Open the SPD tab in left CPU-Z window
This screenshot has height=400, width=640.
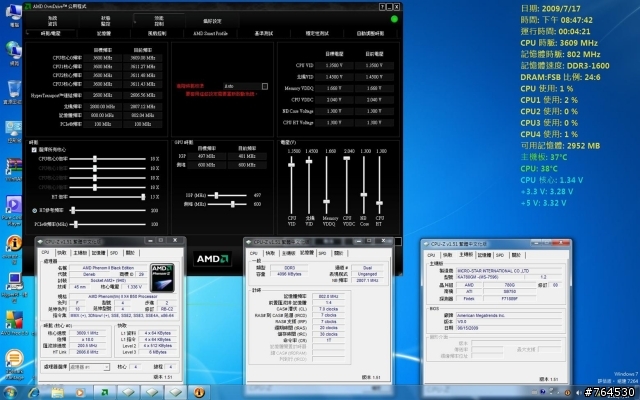point(114,253)
